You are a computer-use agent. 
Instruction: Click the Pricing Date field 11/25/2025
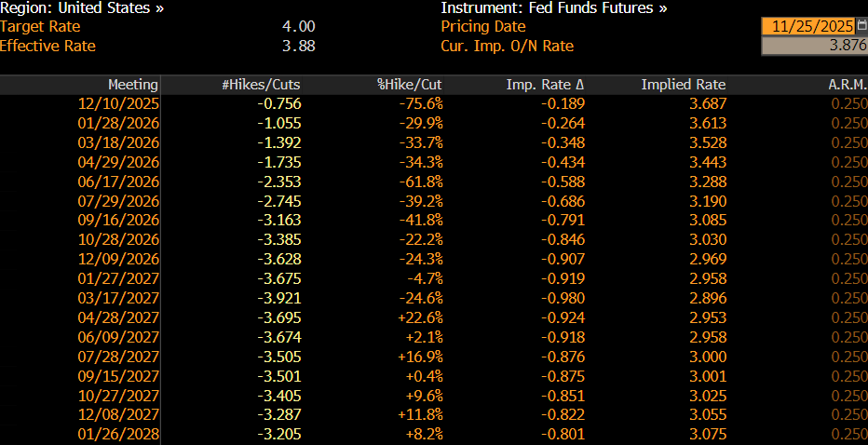coord(807,27)
